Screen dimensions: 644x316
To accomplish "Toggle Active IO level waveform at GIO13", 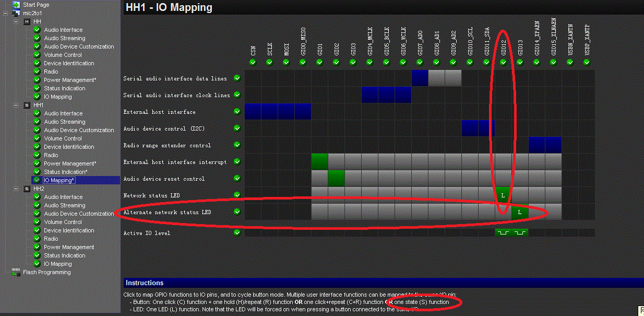I will 520,232.
